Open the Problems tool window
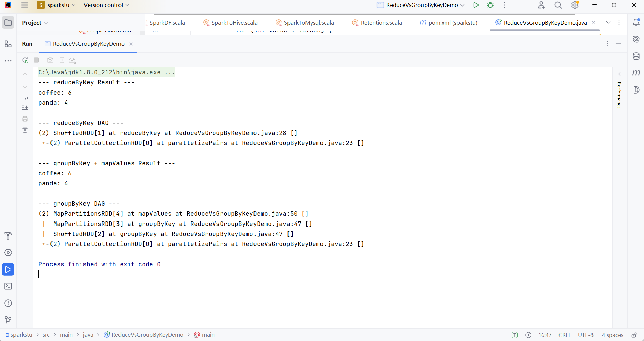Viewport: 644px width, 341px height. click(x=8, y=303)
